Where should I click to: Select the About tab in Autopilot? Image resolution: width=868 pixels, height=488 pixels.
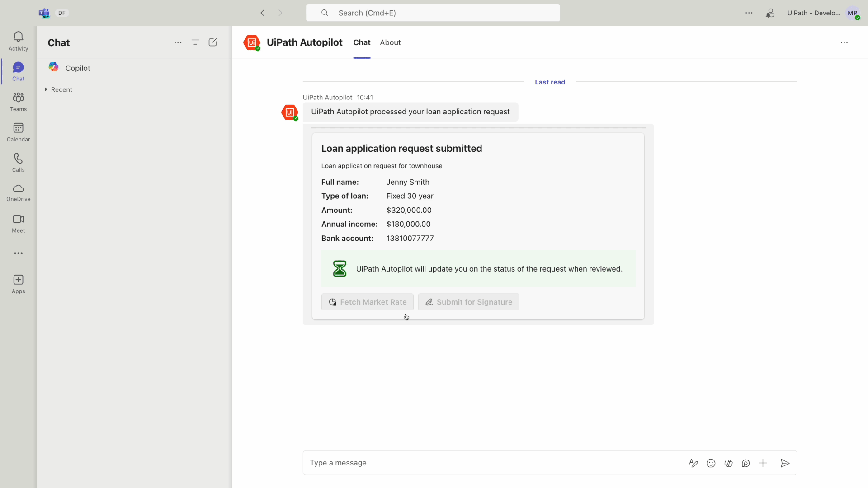coord(391,43)
